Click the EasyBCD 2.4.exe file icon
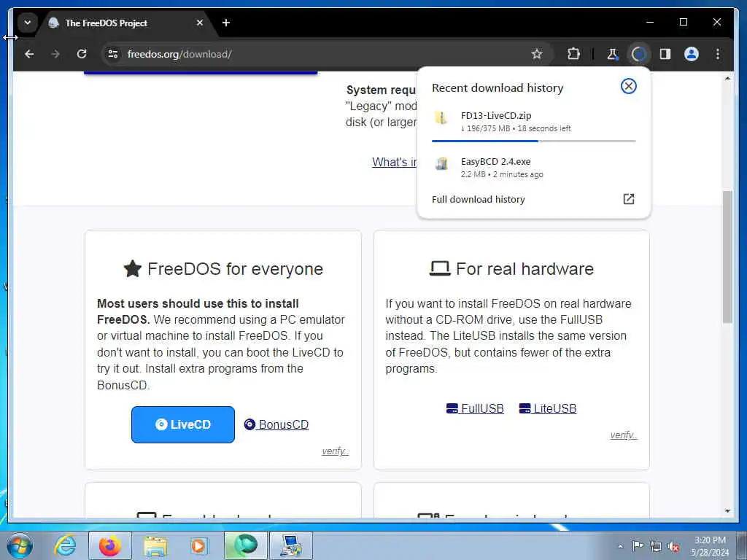Viewport: 747px width, 560px height. 441,164
